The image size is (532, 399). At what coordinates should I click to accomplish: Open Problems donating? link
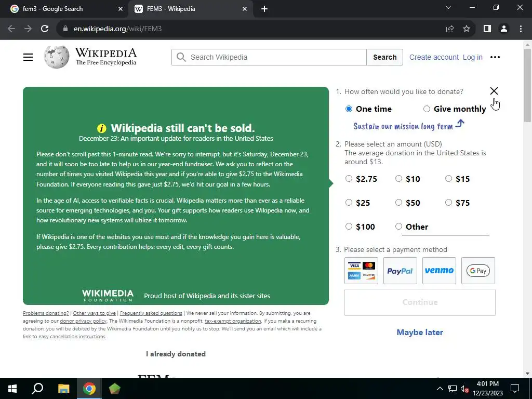click(x=46, y=313)
